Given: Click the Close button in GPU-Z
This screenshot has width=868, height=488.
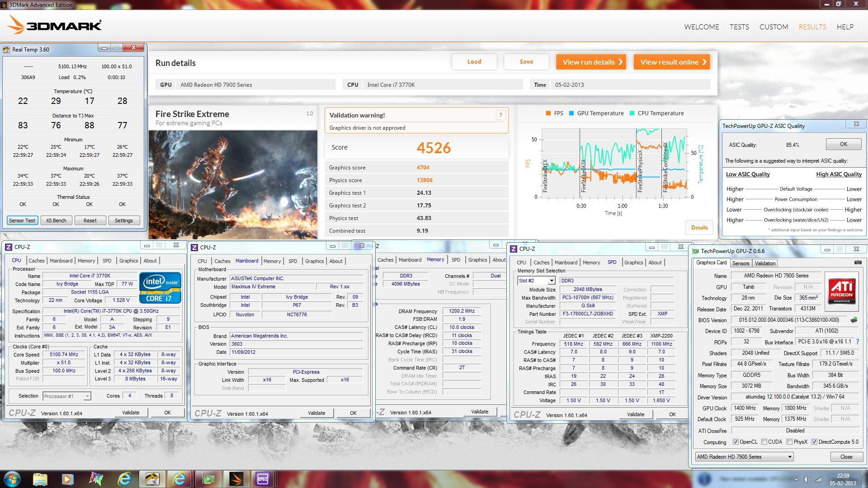Looking at the screenshot, I should (x=846, y=457).
